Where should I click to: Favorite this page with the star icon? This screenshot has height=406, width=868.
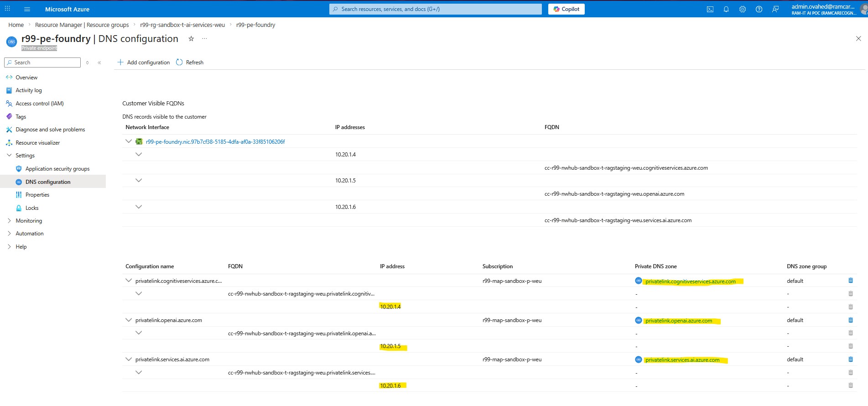pos(191,39)
